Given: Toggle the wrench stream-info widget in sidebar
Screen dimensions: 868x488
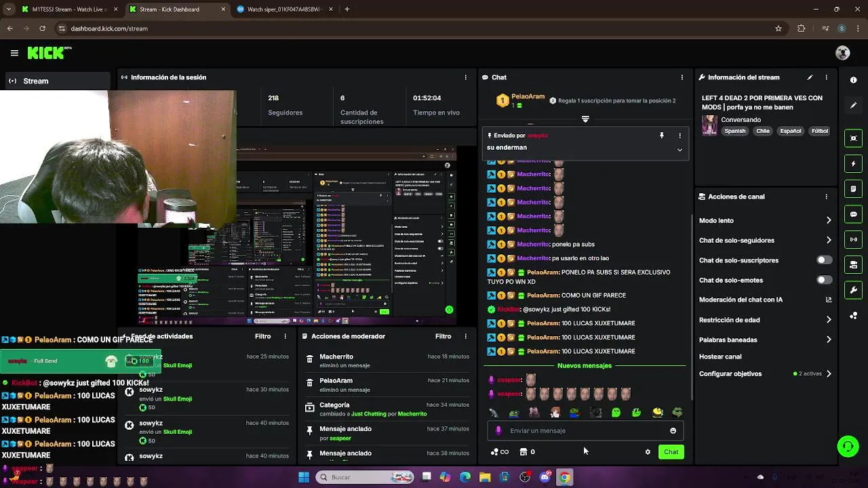Looking at the screenshot, I should 854,290.
